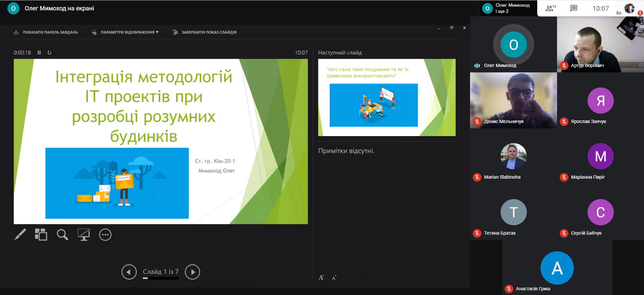644x295 pixels.
Task: Open the chat messages icon
Action: click(x=574, y=8)
